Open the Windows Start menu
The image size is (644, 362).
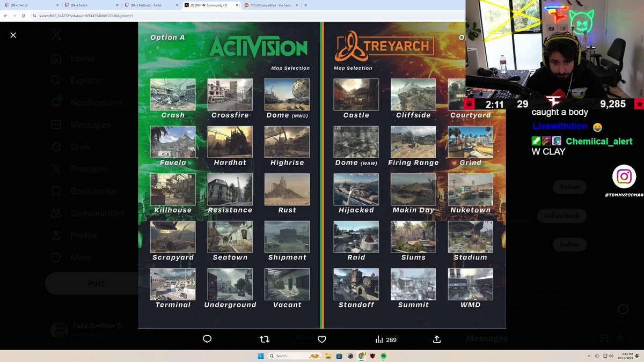coord(261,356)
